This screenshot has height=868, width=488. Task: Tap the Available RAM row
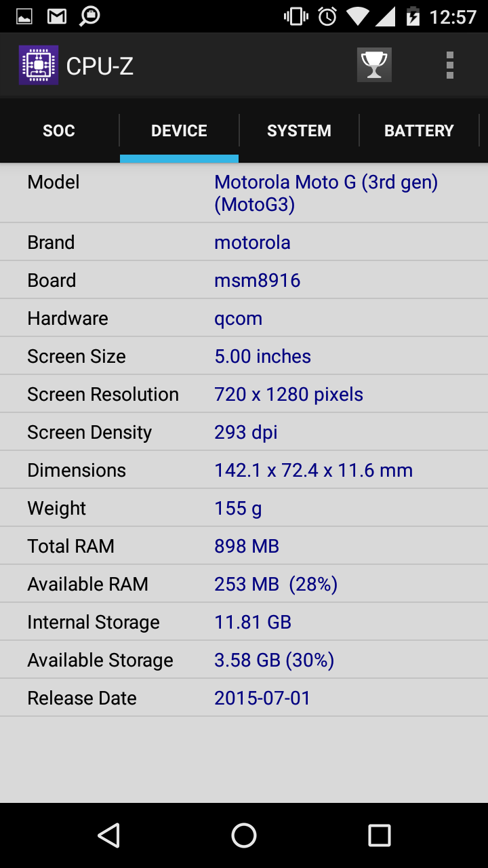(x=244, y=584)
